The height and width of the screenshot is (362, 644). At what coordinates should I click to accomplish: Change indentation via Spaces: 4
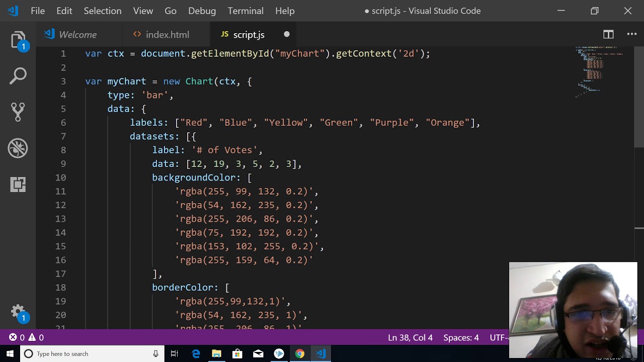coord(461,337)
